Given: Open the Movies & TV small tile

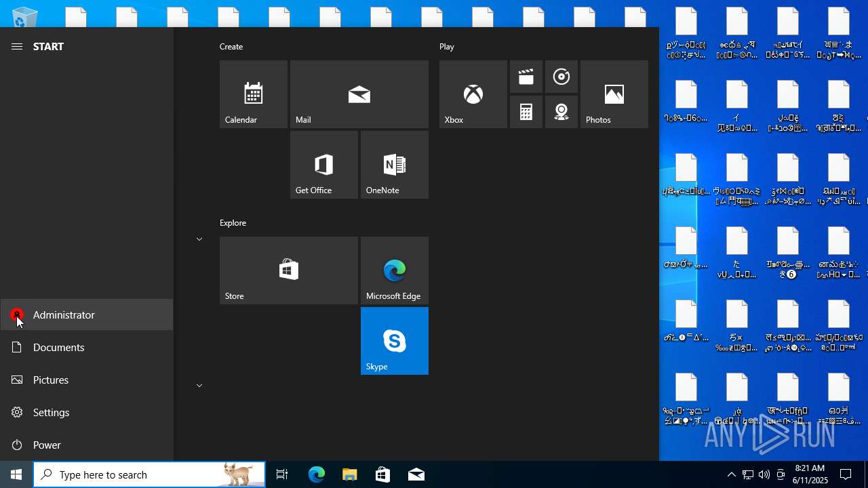Looking at the screenshot, I should tap(526, 77).
